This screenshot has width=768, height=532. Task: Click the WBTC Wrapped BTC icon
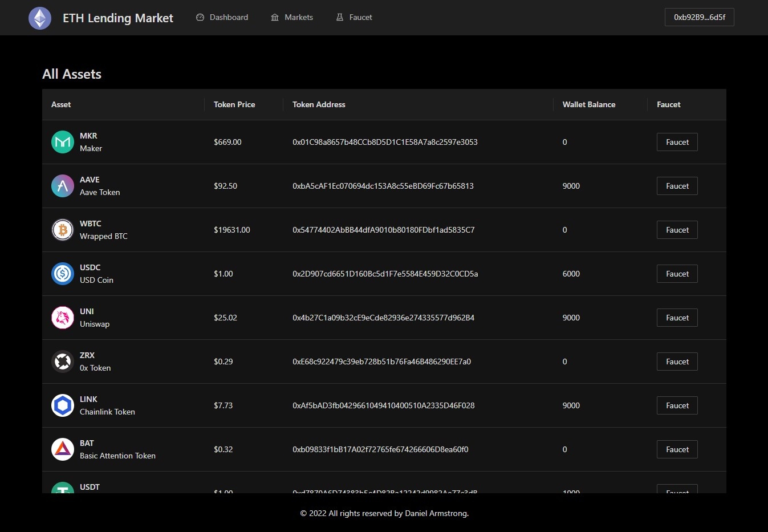[x=63, y=230]
